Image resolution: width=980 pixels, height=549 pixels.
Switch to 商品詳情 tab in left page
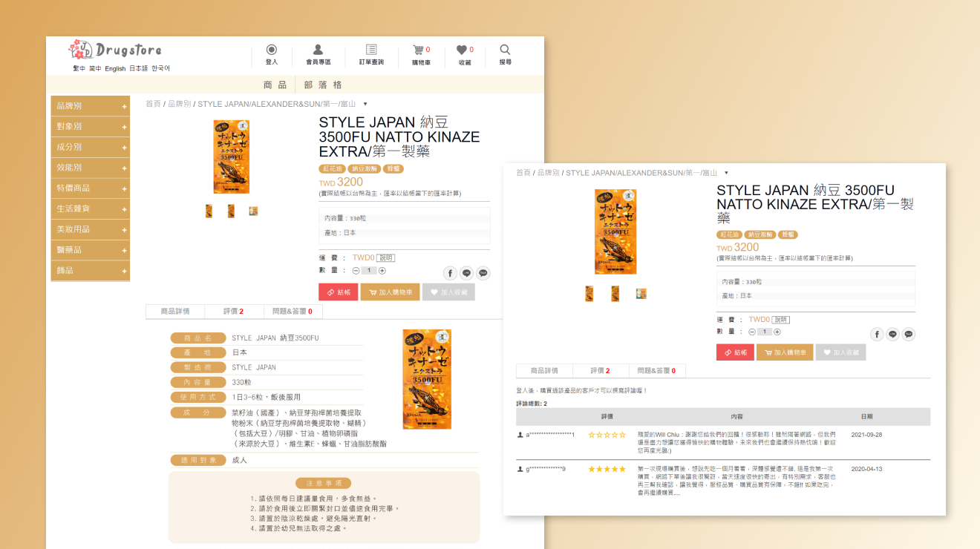pyautogui.click(x=175, y=312)
